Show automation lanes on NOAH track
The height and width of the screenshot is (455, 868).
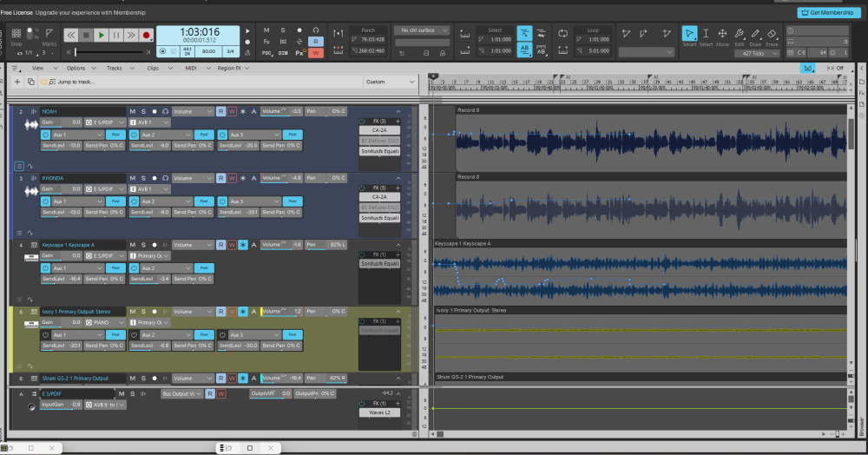[x=30, y=166]
